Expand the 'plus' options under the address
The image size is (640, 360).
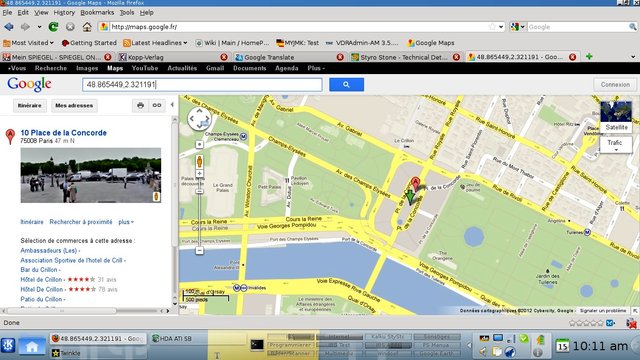pos(126,222)
